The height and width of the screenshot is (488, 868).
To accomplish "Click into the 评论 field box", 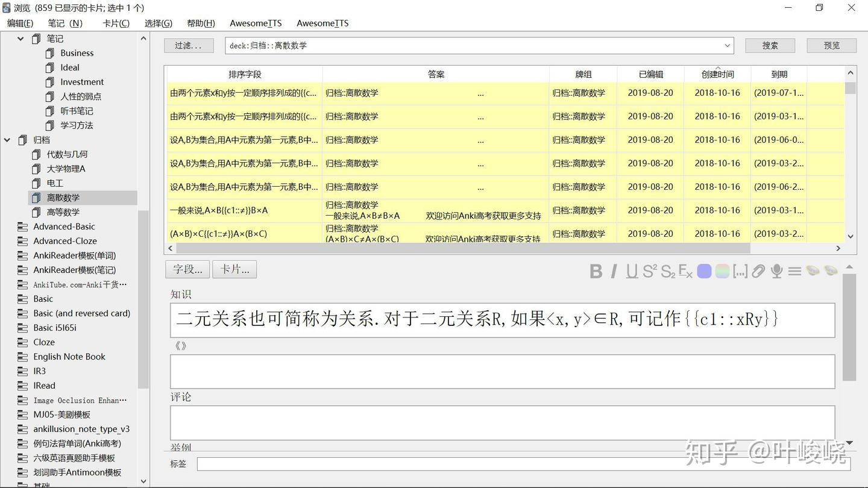I will (502, 422).
